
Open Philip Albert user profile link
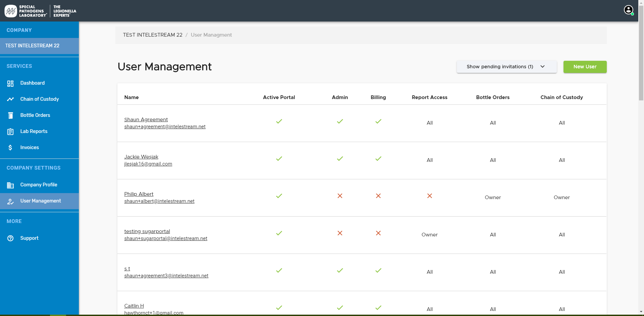pos(139,194)
